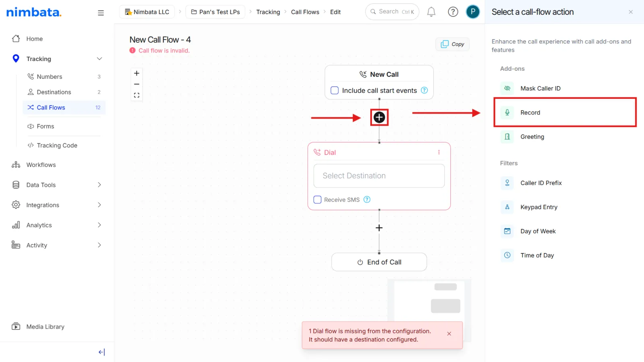Image resolution: width=644 pixels, height=362 pixels.
Task: Add a step before End of Call
Action: click(x=379, y=228)
